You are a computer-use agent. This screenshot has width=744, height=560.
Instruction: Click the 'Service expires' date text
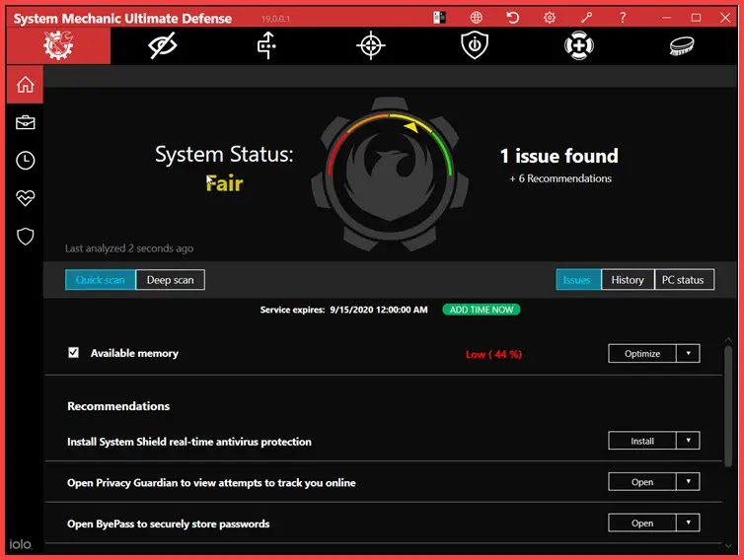coord(343,310)
